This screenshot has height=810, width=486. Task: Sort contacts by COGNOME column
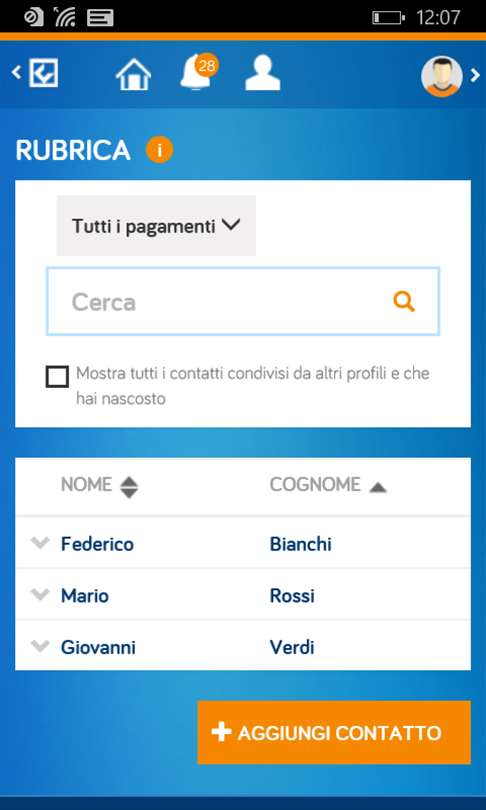coord(328,485)
